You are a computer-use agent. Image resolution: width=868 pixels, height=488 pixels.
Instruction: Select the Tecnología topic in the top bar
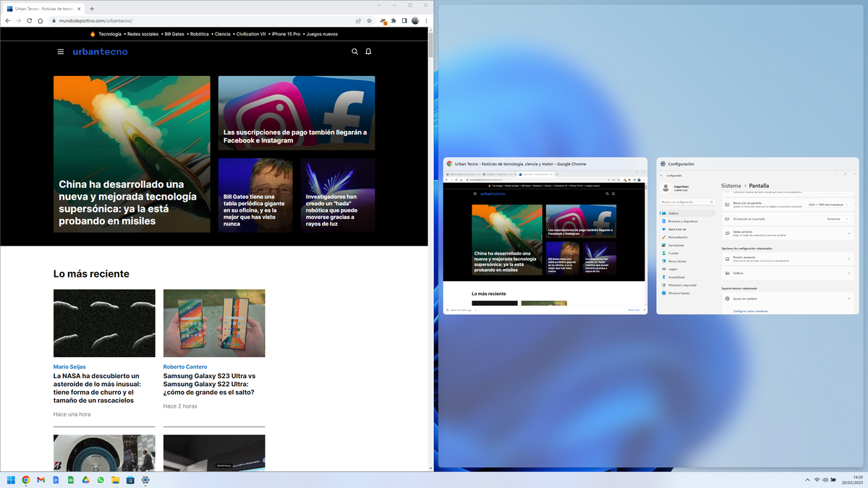[110, 34]
